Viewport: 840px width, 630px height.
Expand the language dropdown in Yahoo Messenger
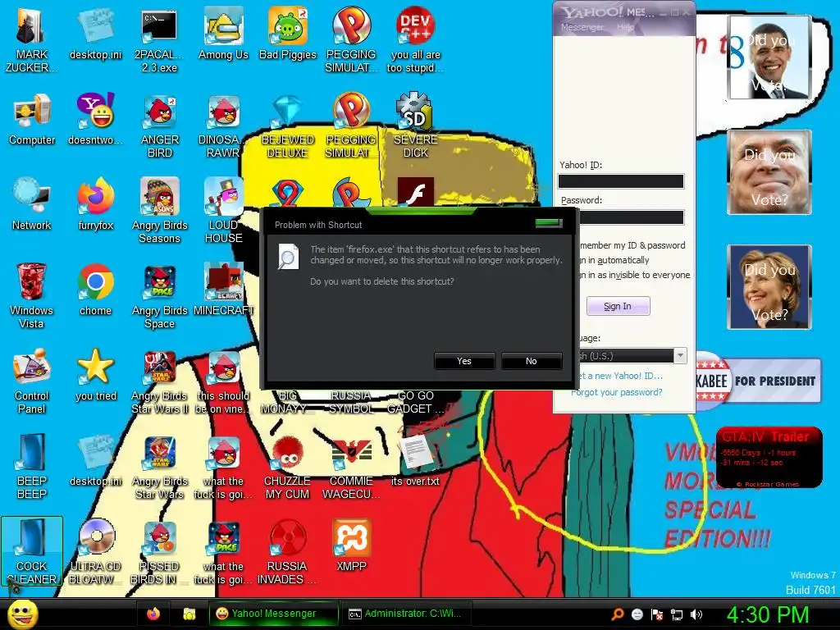[680, 356]
